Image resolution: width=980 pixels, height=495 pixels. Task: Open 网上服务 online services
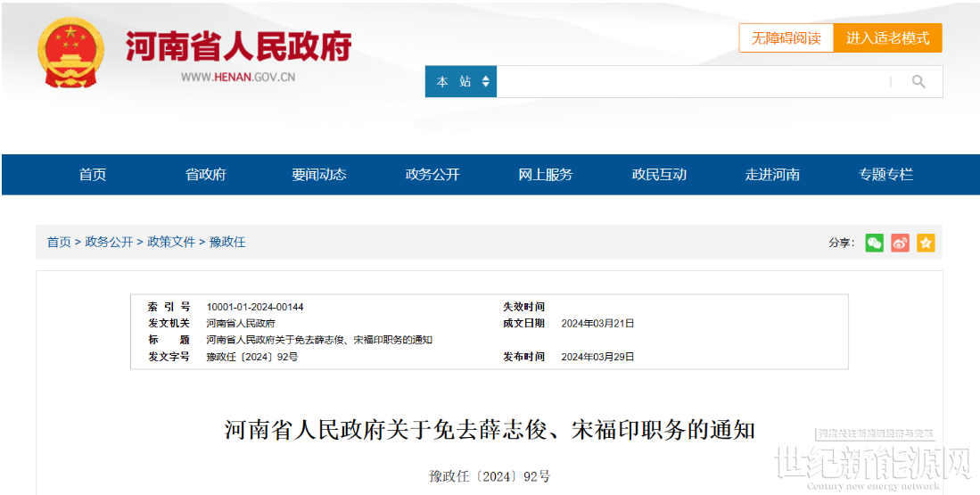point(546,175)
